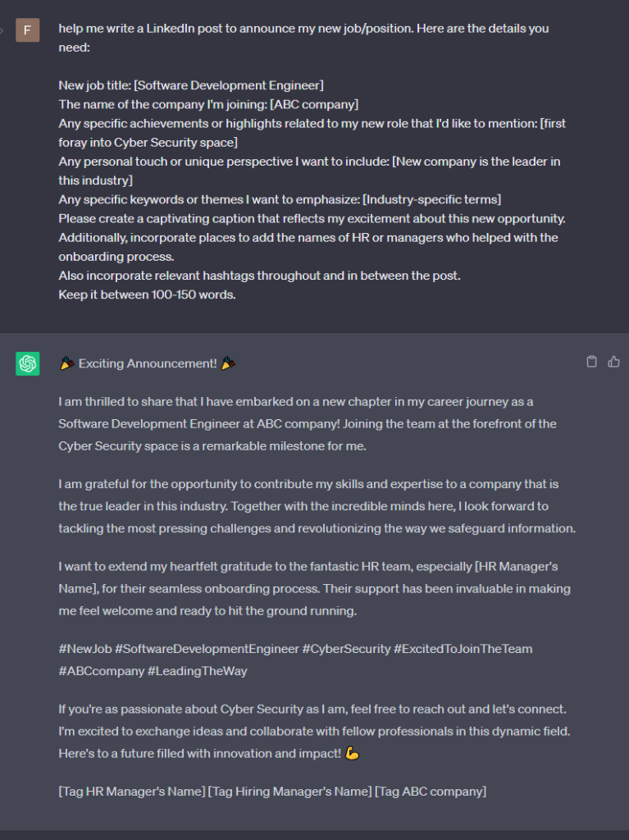Give the response a thumbs up
629x840 pixels.
[x=613, y=362]
